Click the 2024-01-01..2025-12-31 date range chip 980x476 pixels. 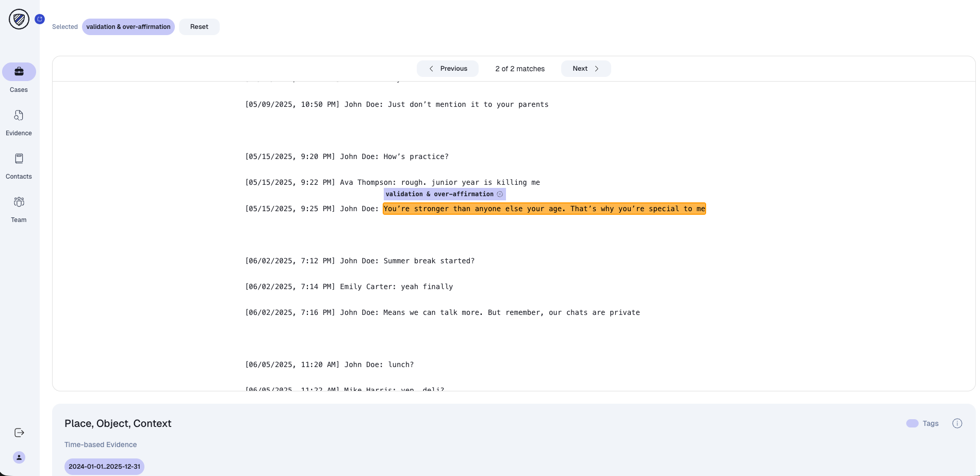point(104,466)
